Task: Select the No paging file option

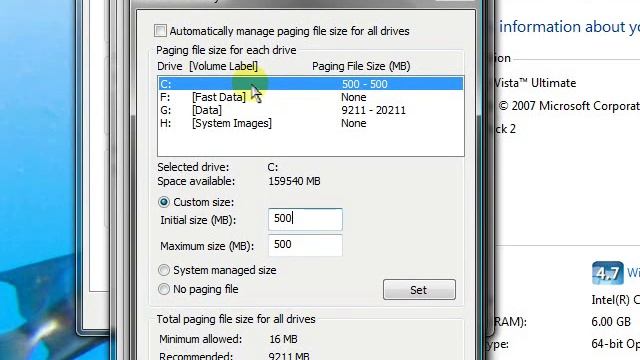Action: (x=164, y=289)
